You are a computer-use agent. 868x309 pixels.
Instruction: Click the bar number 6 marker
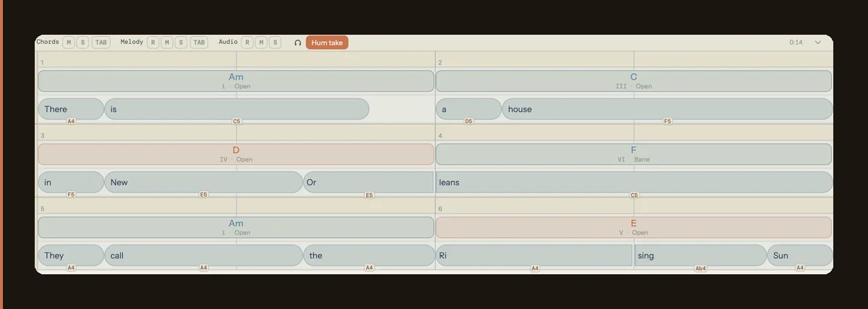click(440, 209)
